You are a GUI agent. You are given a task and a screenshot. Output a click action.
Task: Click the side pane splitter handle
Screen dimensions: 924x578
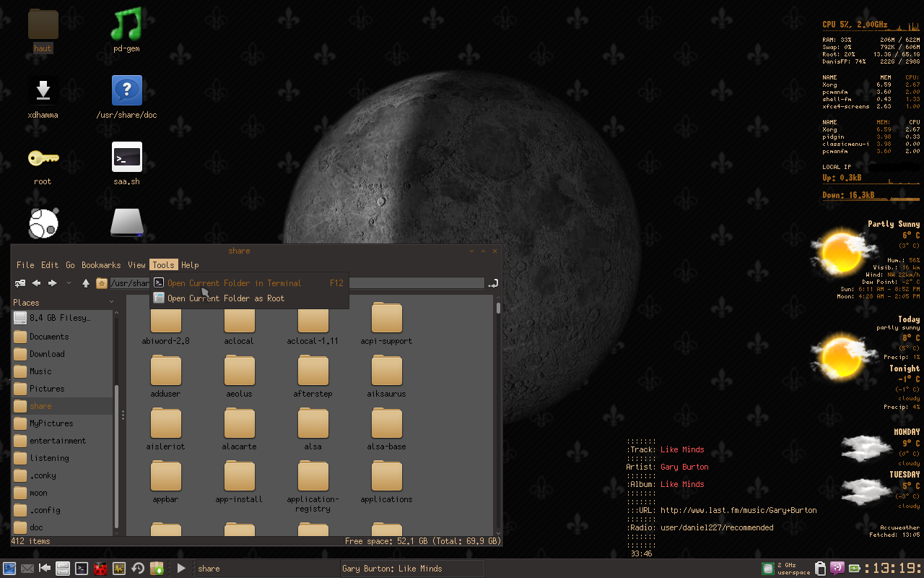click(x=123, y=415)
